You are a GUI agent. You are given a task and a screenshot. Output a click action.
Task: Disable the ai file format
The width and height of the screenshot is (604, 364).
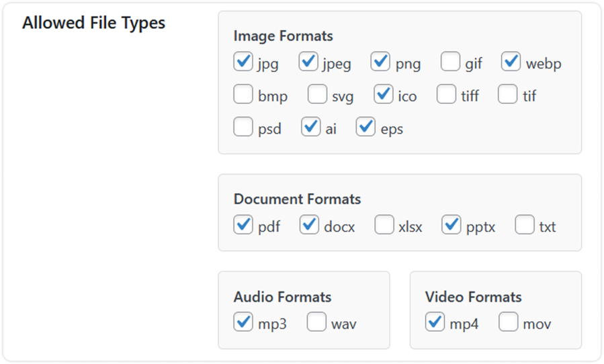point(310,127)
